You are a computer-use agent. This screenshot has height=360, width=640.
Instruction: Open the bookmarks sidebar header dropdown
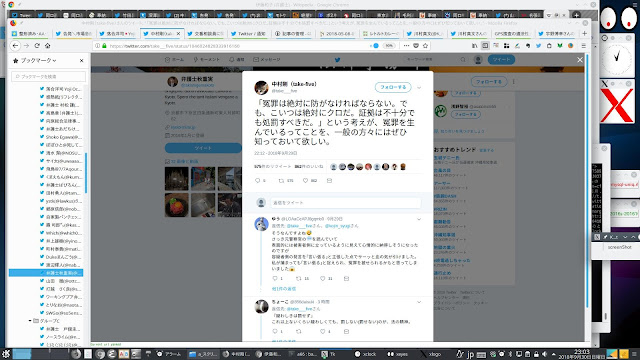(54, 60)
